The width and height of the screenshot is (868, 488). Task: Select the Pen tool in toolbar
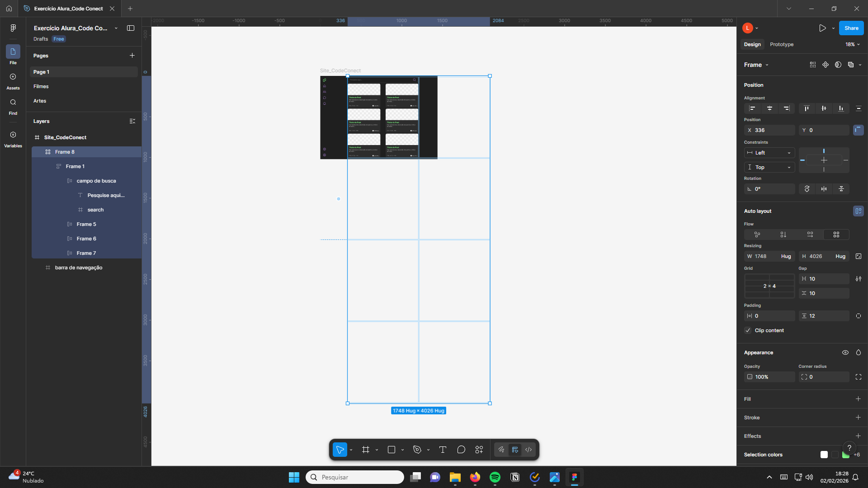(x=417, y=450)
